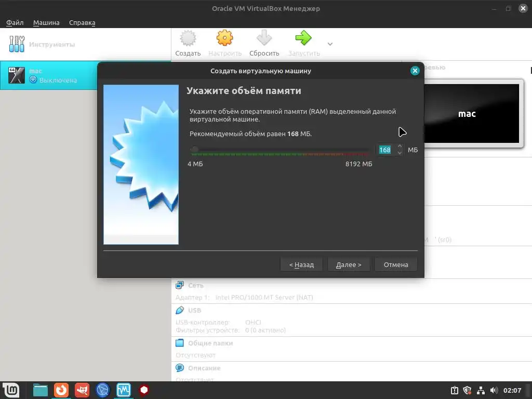Viewport: 532px width, 399px height.
Task: Click the Запустить green arrow icon
Action: (x=303, y=38)
